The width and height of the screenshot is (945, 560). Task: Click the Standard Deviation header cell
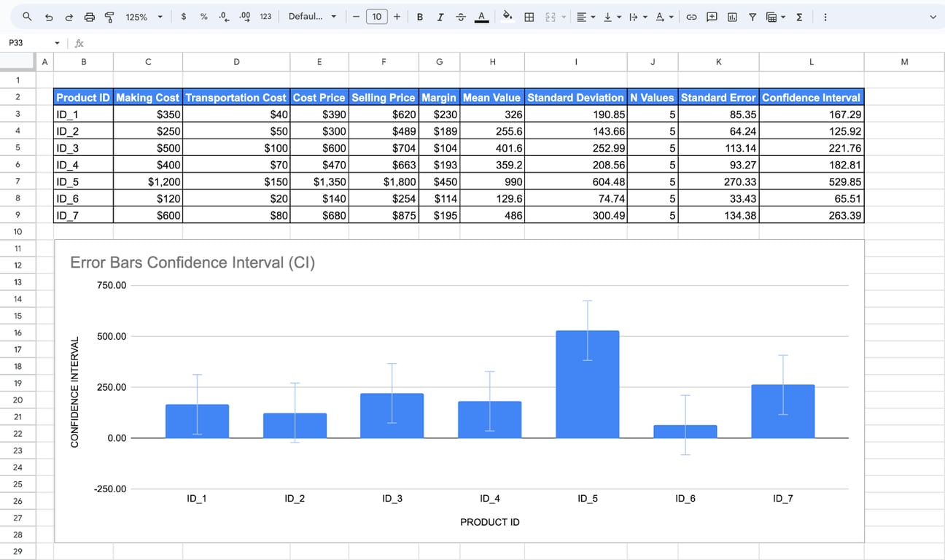click(576, 97)
